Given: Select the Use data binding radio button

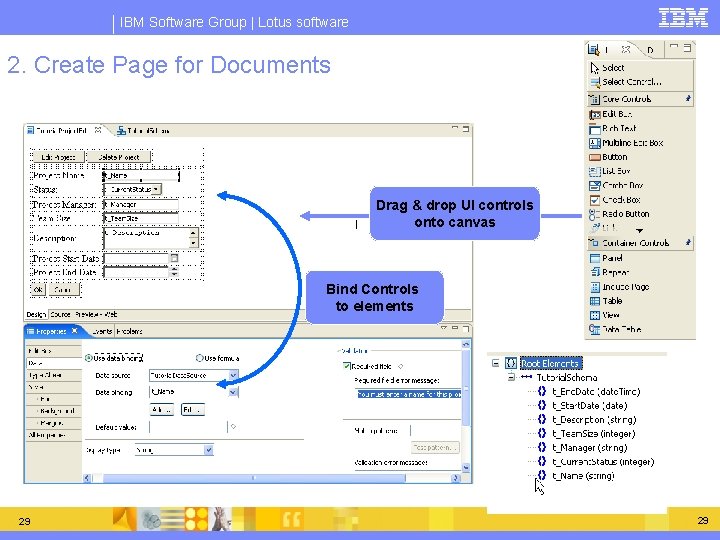Looking at the screenshot, I should (89, 358).
